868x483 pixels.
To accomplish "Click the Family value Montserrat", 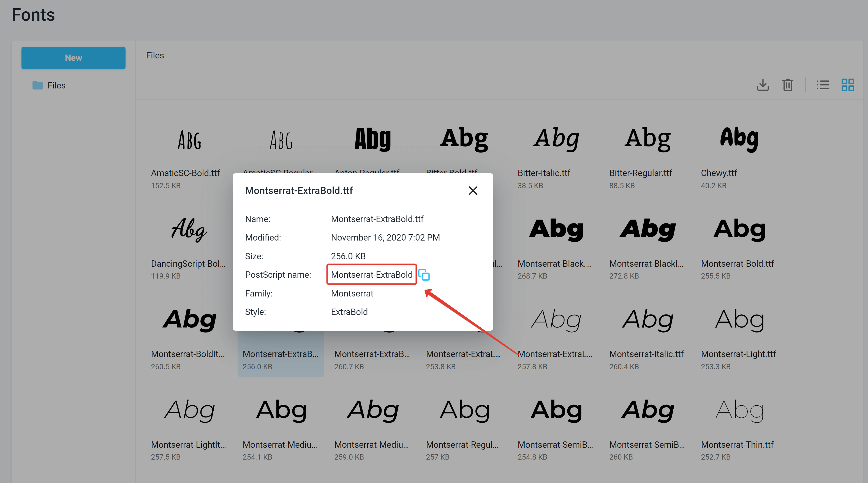I will (x=352, y=293).
